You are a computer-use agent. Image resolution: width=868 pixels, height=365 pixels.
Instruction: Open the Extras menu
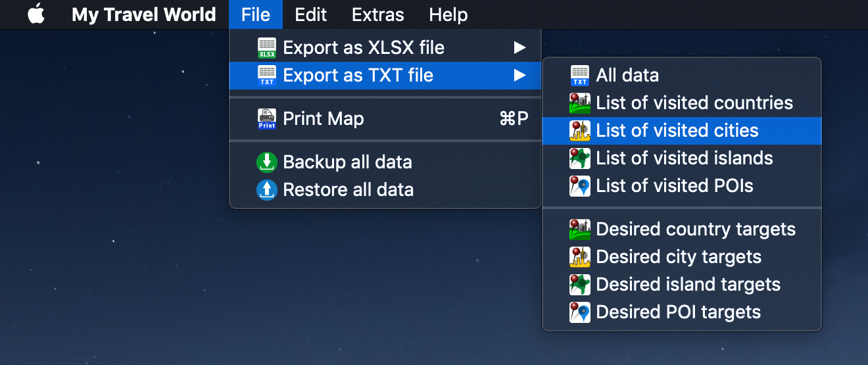(378, 14)
